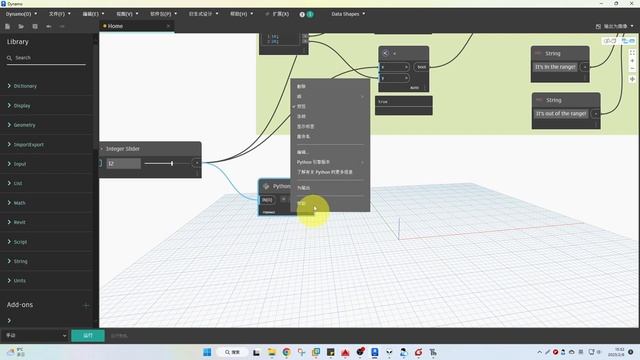Click the Library Search input field
640x360 pixels.
pos(46,58)
